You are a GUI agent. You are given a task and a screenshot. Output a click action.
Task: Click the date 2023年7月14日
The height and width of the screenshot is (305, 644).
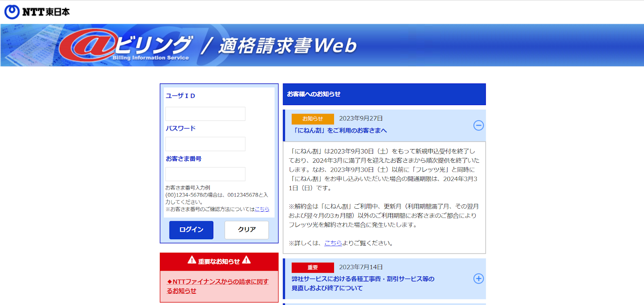pyautogui.click(x=361, y=267)
